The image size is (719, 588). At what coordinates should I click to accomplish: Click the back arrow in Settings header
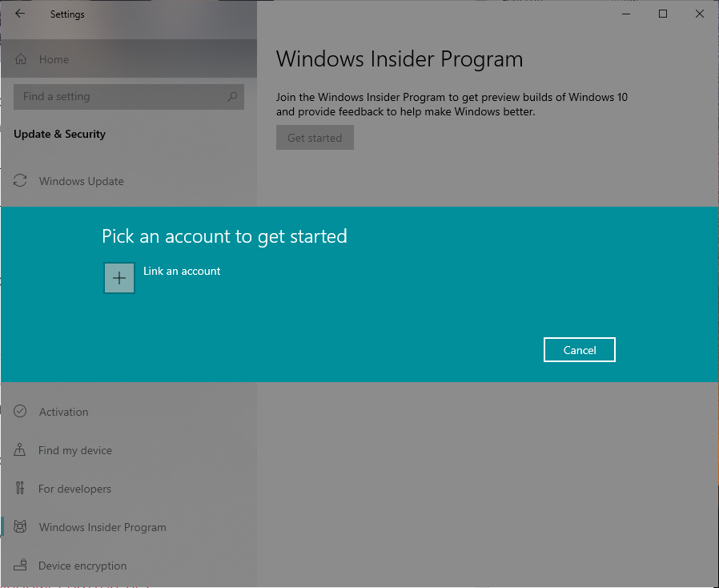point(20,14)
